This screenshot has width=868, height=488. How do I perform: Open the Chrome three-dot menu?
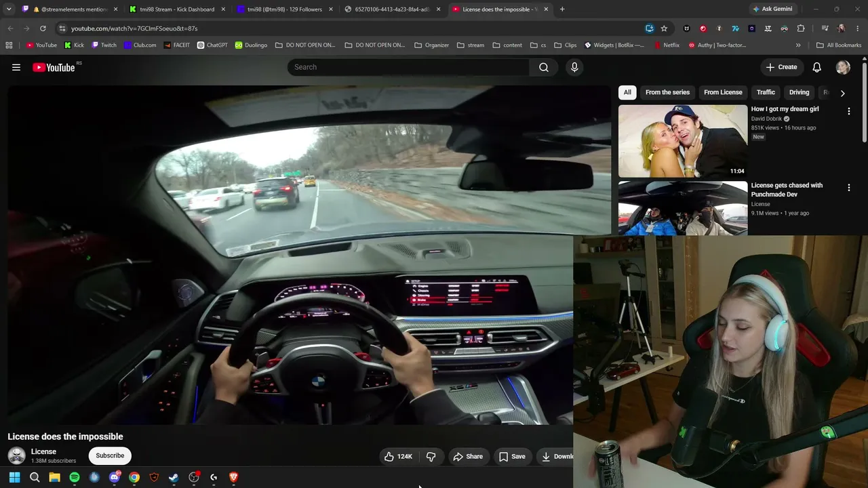click(x=856, y=28)
